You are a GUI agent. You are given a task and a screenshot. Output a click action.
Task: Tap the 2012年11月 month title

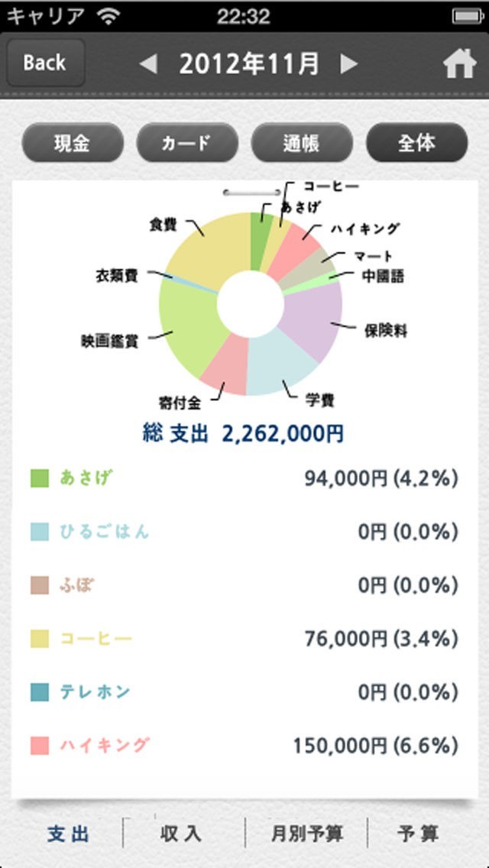[249, 64]
